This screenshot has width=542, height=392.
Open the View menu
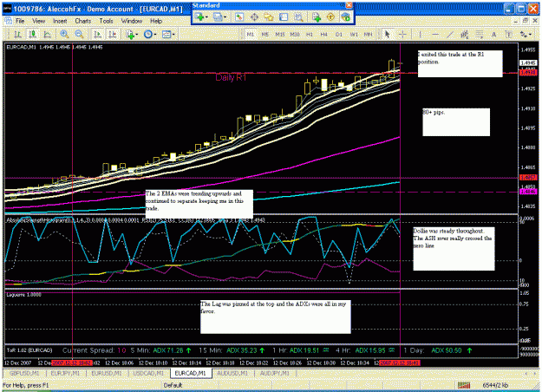pos(39,21)
